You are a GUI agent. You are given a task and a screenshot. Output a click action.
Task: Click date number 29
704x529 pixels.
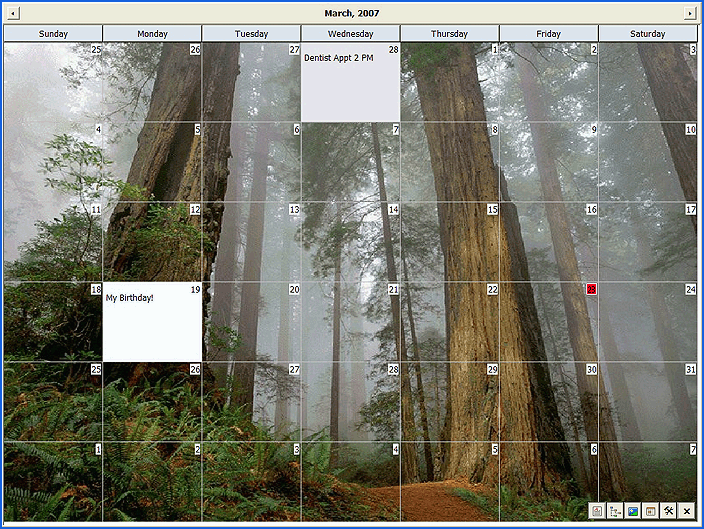point(493,370)
